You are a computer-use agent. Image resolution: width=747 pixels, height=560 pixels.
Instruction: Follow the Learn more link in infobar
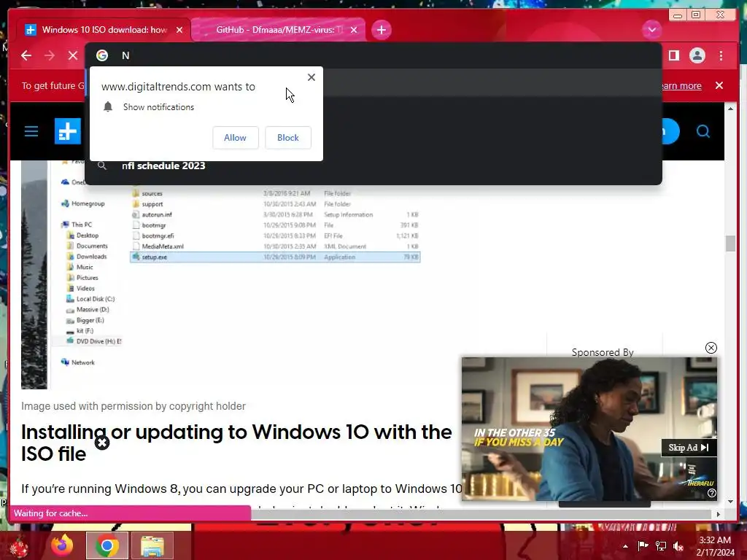click(x=681, y=86)
